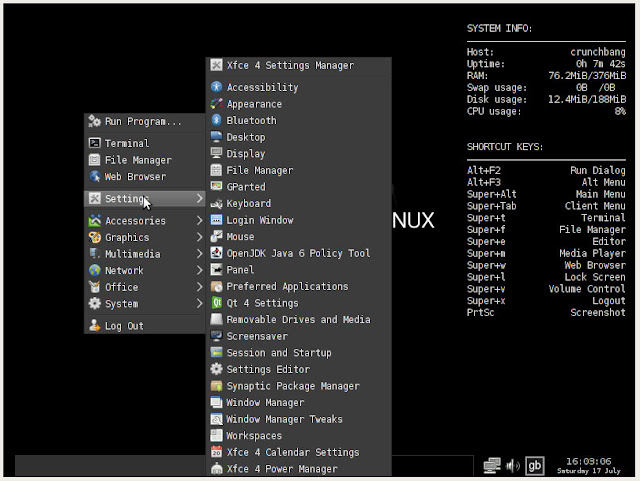Viewport: 640px width, 481px height.
Task: Click the Keyboard settings icon
Action: coord(216,203)
